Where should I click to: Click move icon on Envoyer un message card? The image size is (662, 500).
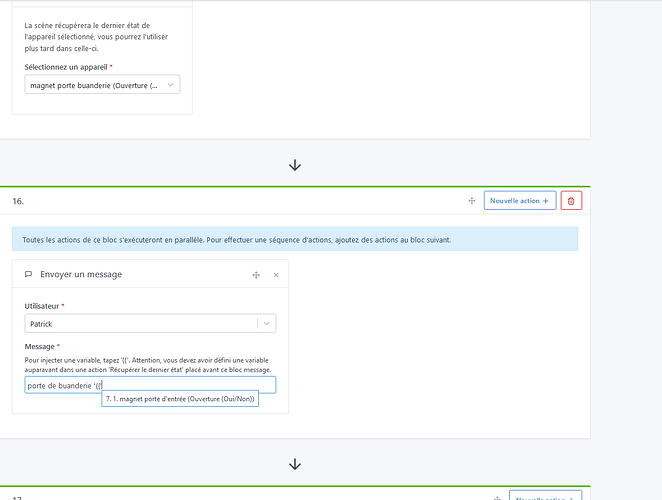256,275
